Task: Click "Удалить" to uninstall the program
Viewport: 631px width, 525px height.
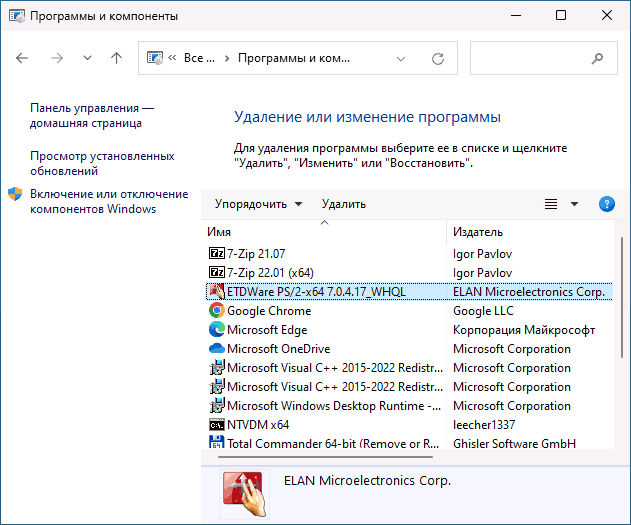Action: [x=343, y=204]
